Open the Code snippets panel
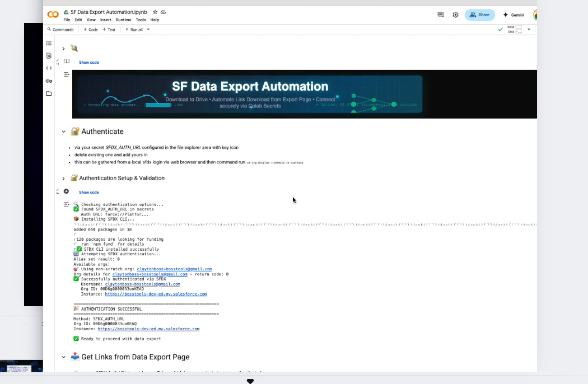The height and width of the screenshot is (384, 588). click(x=49, y=68)
